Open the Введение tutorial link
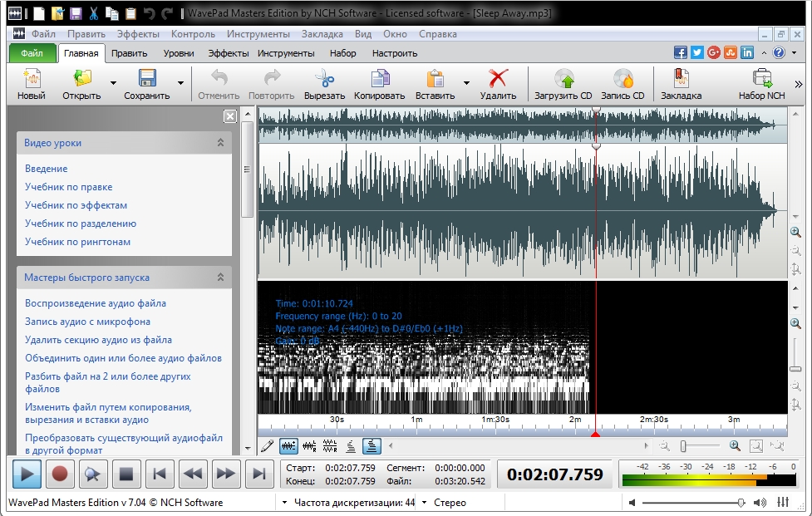This screenshot has height=516, width=812. click(46, 168)
